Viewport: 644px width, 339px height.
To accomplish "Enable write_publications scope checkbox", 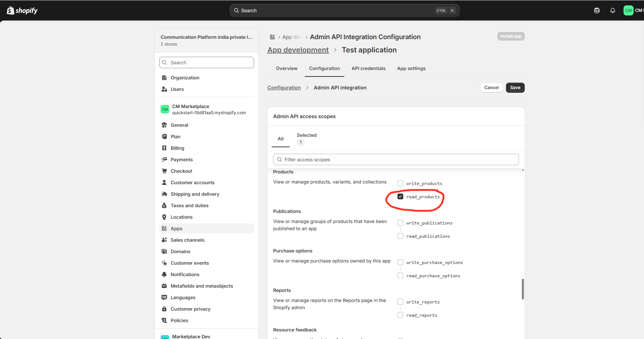I will (x=400, y=223).
